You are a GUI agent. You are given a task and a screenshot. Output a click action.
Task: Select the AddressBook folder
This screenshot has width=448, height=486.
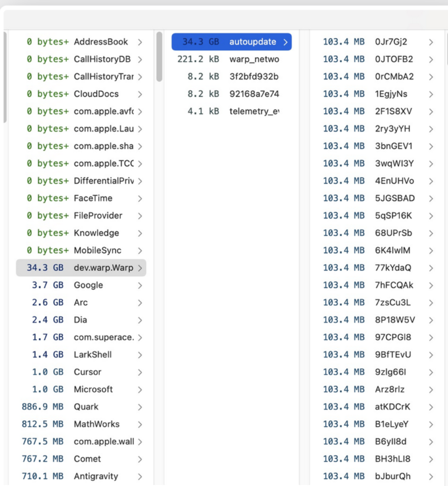click(101, 42)
